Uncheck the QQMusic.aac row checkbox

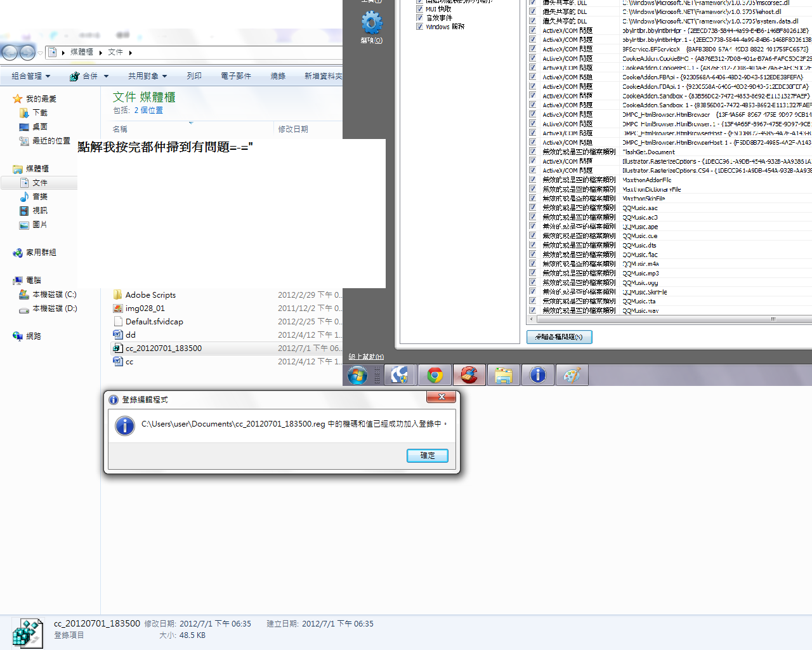[x=532, y=208]
